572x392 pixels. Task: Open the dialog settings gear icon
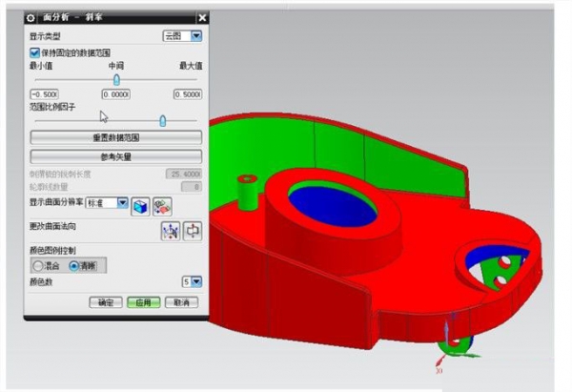click(31, 17)
